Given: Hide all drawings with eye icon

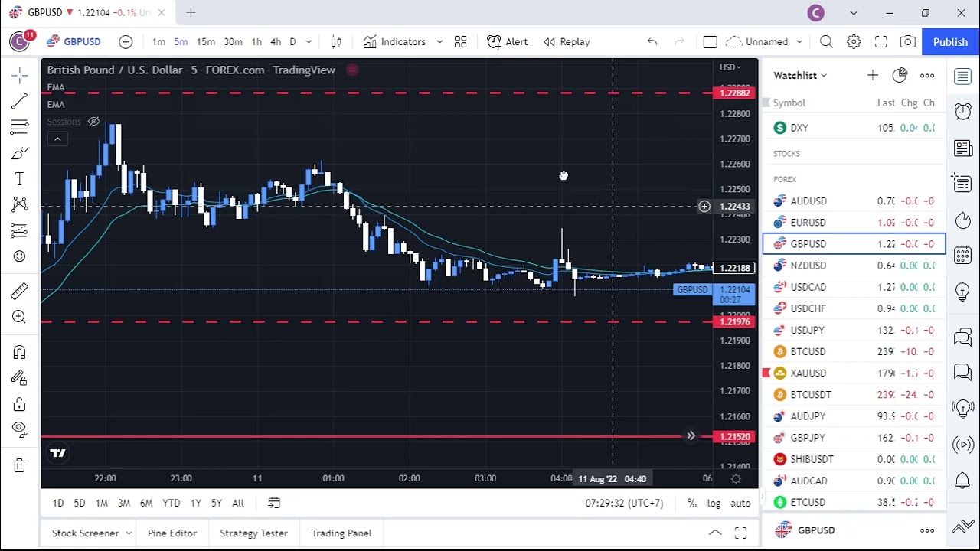Looking at the screenshot, I should (20, 429).
